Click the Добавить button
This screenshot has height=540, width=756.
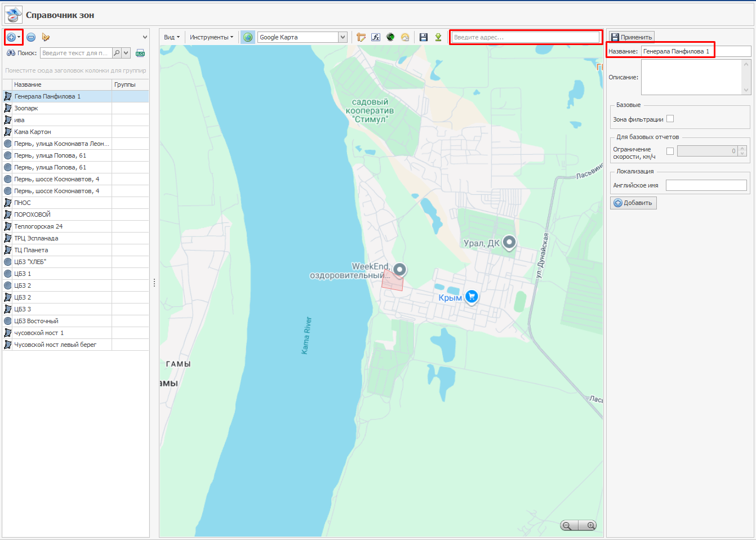(x=633, y=203)
